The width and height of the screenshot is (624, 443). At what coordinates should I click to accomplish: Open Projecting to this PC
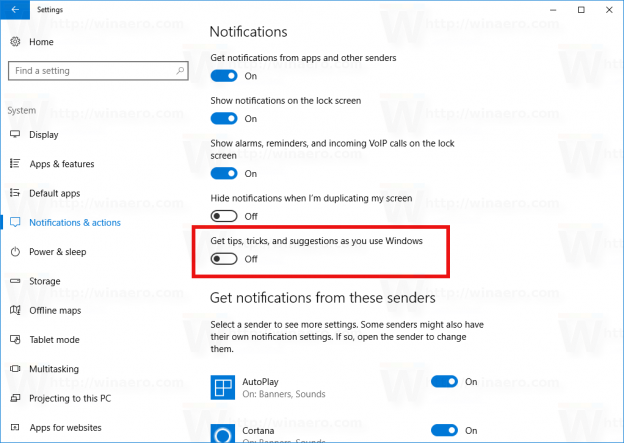(70, 398)
